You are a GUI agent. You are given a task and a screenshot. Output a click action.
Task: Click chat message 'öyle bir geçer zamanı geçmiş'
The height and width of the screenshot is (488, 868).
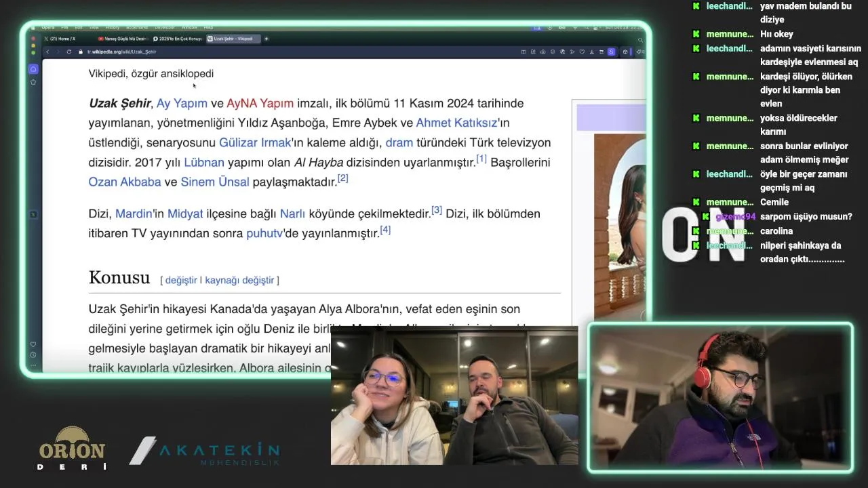pyautogui.click(x=804, y=181)
